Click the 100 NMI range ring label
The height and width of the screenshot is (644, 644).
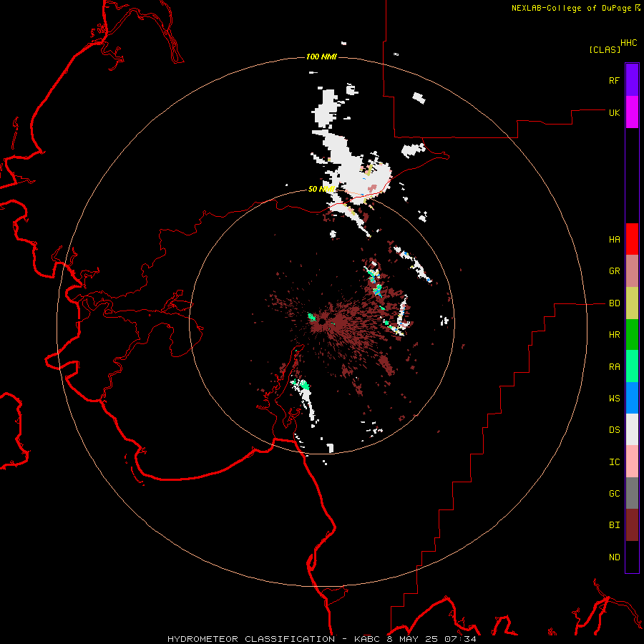tap(321, 57)
